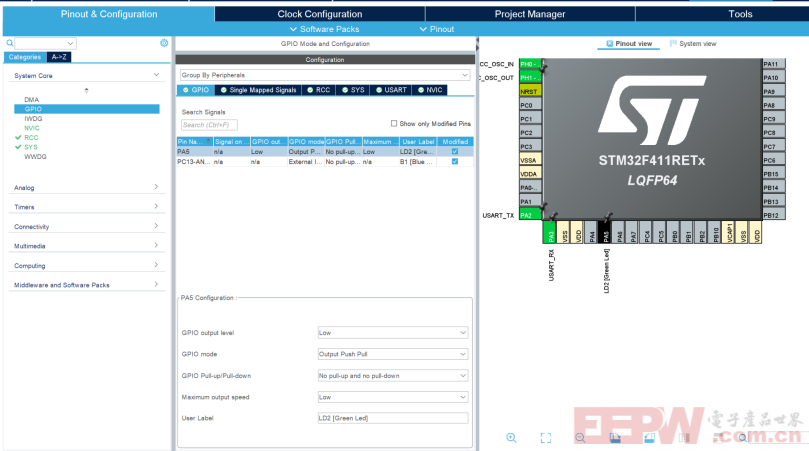The width and height of the screenshot is (809, 451).
Task: Open the USART configuration tab
Action: click(x=391, y=90)
